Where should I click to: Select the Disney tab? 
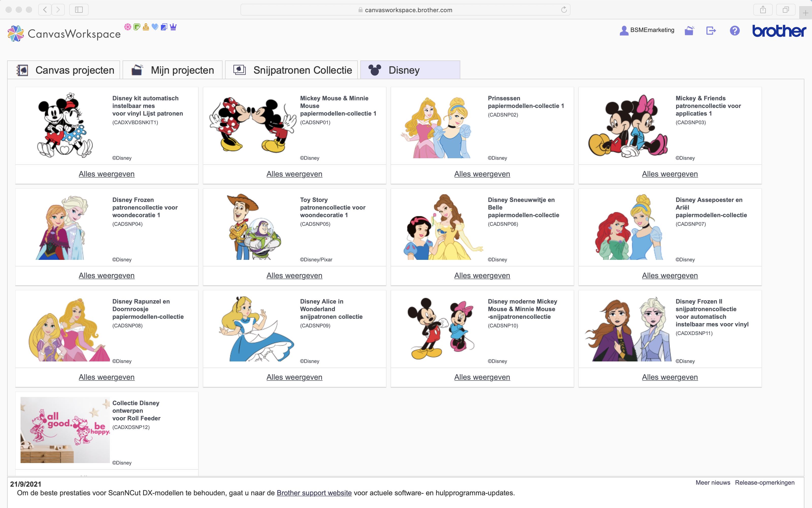(x=410, y=70)
